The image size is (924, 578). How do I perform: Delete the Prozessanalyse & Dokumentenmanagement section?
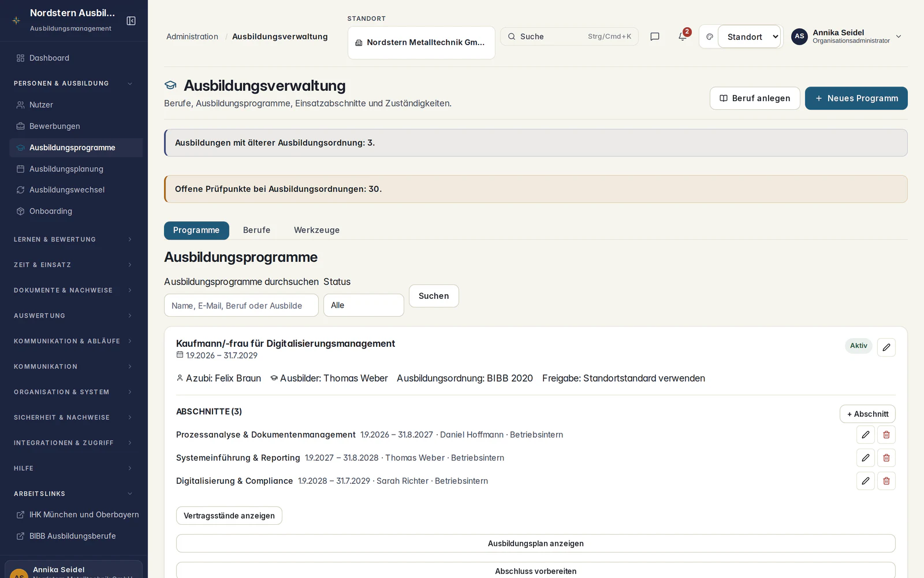click(x=886, y=435)
